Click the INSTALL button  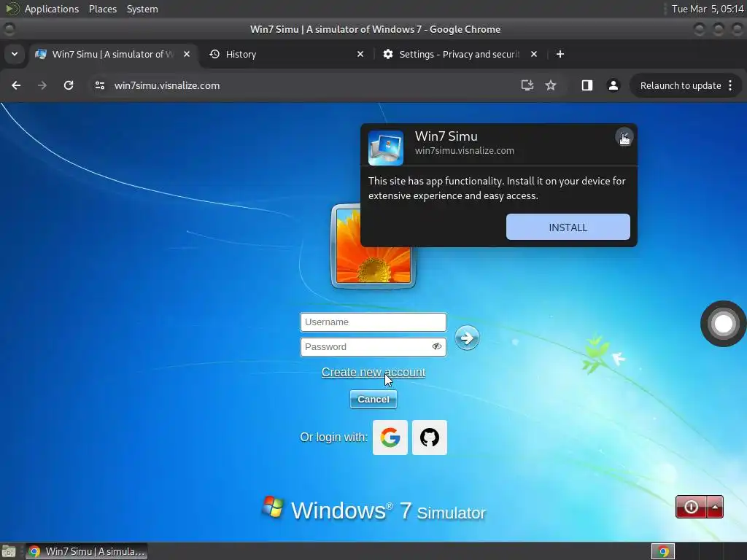(568, 227)
